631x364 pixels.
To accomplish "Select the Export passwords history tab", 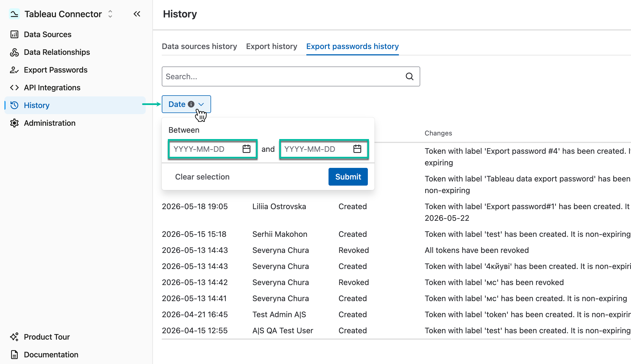I will (353, 46).
